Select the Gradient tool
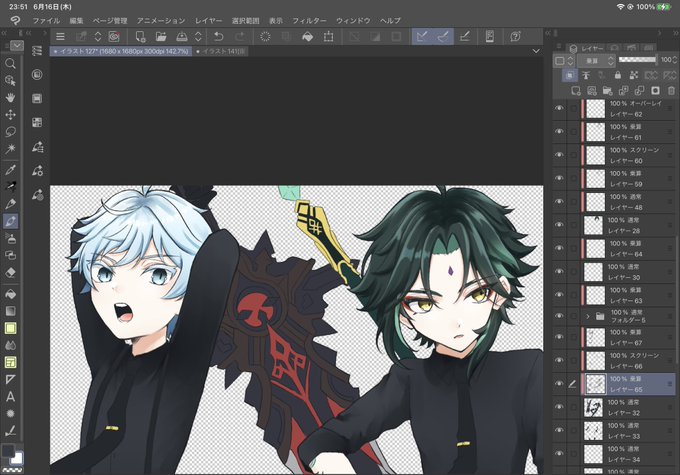Image resolution: width=680 pixels, height=475 pixels. coord(10,311)
